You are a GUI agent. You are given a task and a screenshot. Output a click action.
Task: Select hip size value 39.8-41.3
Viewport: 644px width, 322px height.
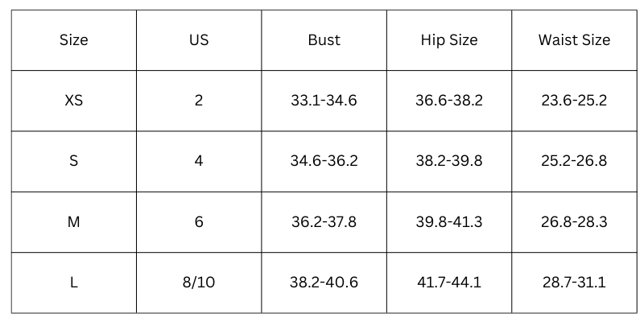coord(449,221)
